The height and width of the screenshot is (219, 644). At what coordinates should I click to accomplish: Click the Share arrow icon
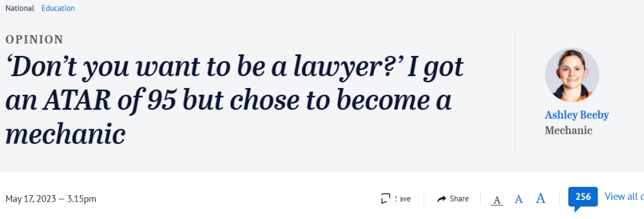click(441, 199)
